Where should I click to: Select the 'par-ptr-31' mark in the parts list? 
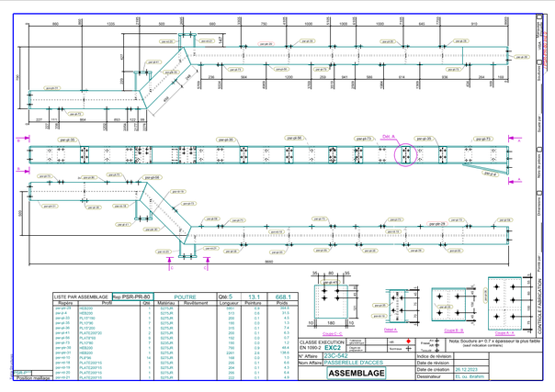click(x=63, y=353)
